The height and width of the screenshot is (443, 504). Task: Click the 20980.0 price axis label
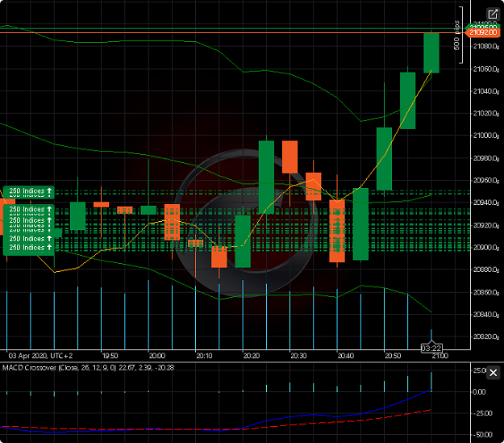[x=486, y=158]
